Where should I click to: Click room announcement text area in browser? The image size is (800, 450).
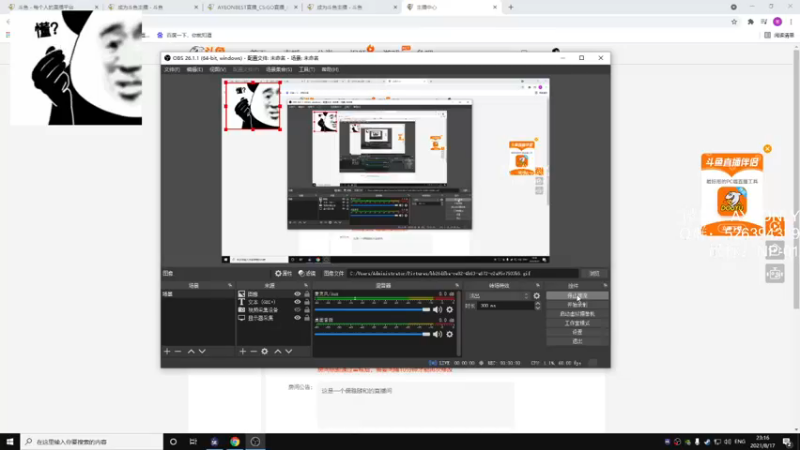(x=415, y=404)
